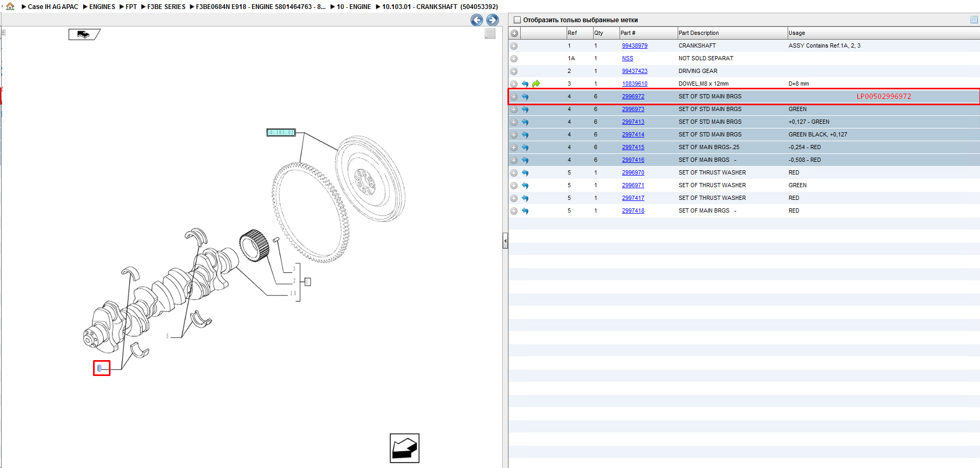Click the green arrow icon in the DOWEL row

coord(536,84)
